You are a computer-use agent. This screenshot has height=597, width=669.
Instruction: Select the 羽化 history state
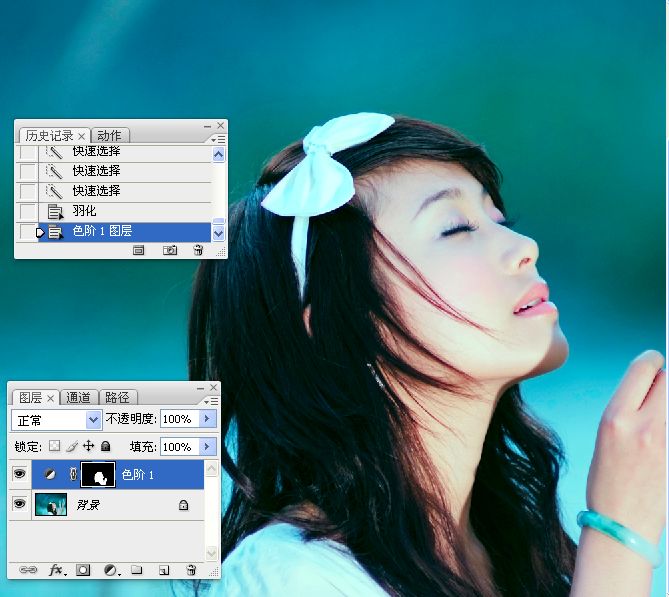point(84,211)
